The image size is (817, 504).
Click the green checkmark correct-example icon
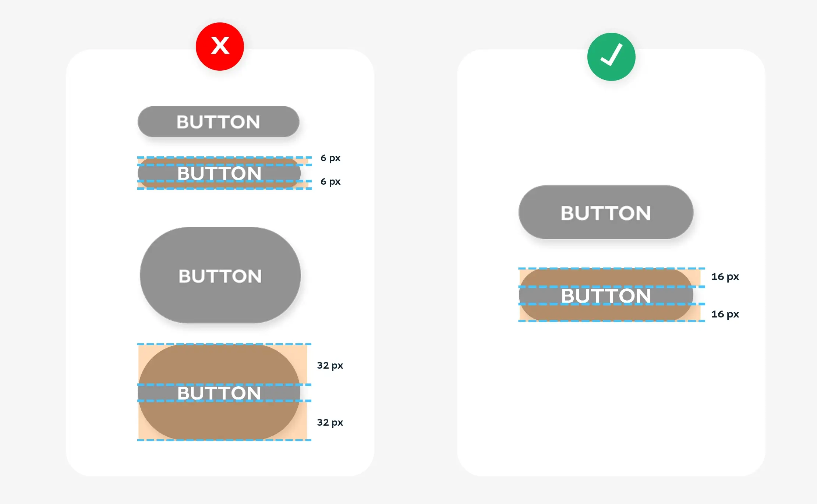[611, 57]
